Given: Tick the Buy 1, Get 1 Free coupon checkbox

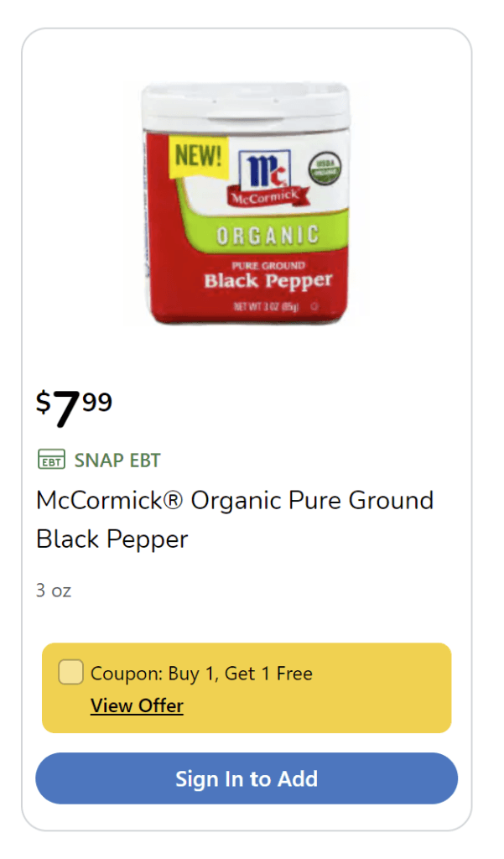Looking at the screenshot, I should tap(70, 672).
